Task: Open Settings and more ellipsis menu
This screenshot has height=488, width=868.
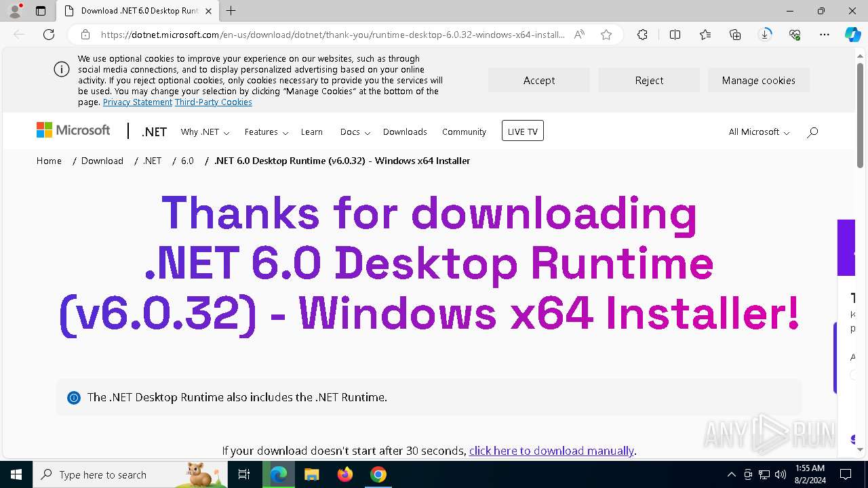Action: (x=825, y=35)
